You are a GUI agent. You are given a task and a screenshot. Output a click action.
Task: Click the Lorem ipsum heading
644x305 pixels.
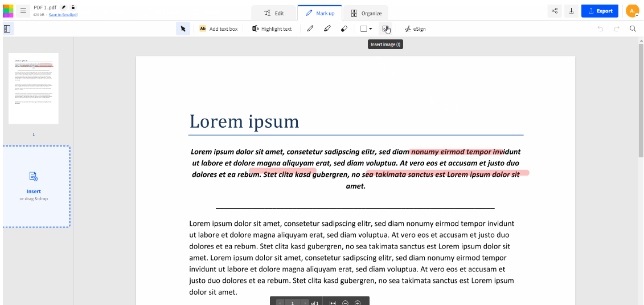(244, 121)
